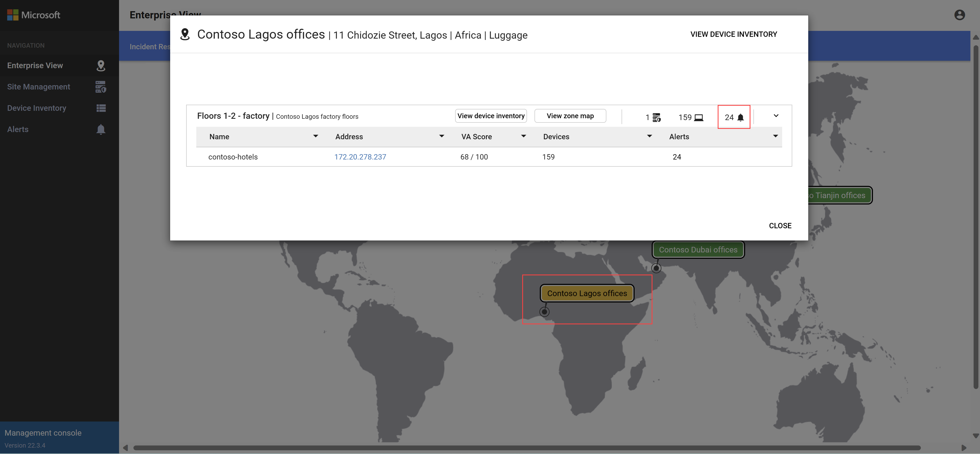
Task: Click the View zone map button
Action: [569, 116]
